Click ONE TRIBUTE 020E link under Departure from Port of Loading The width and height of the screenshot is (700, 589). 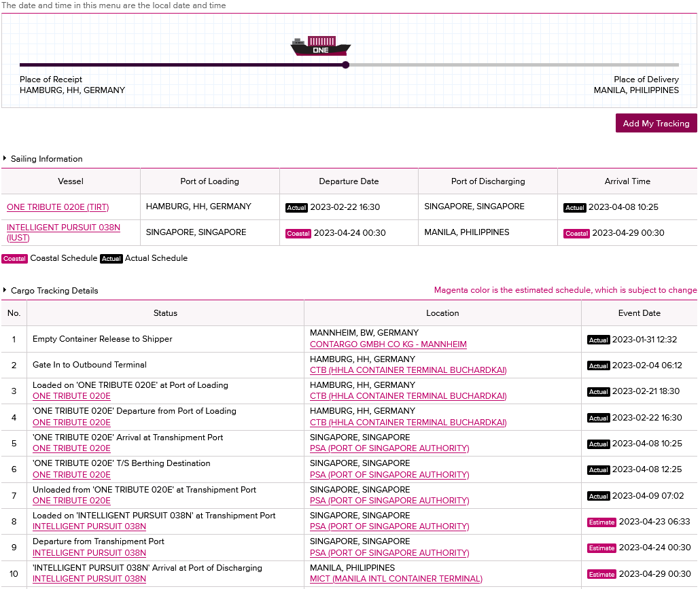(x=71, y=423)
